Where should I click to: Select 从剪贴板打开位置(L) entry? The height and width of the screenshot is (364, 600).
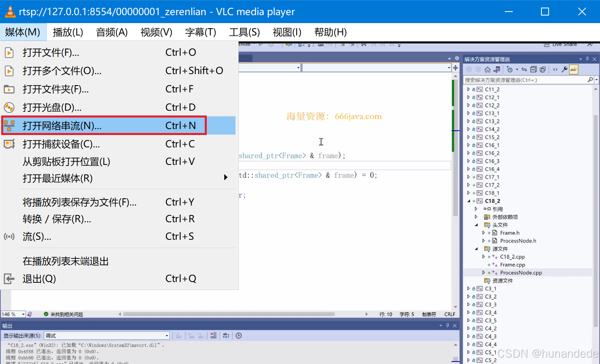tap(119, 162)
